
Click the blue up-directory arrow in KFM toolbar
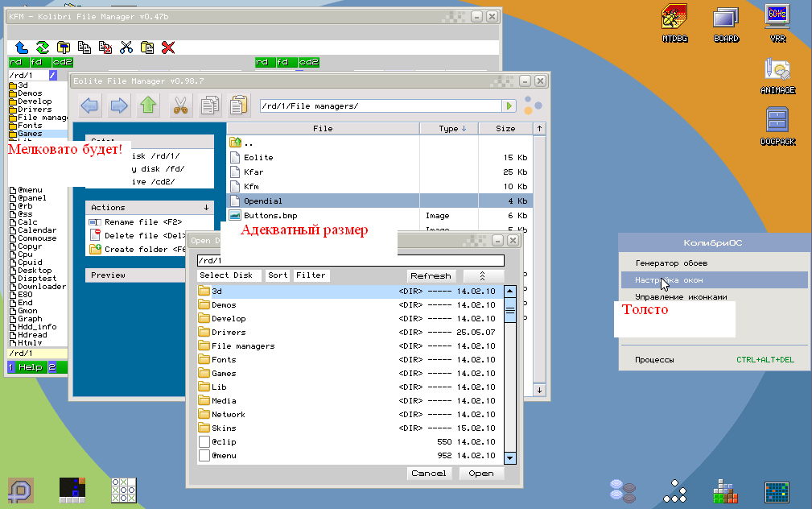click(22, 48)
